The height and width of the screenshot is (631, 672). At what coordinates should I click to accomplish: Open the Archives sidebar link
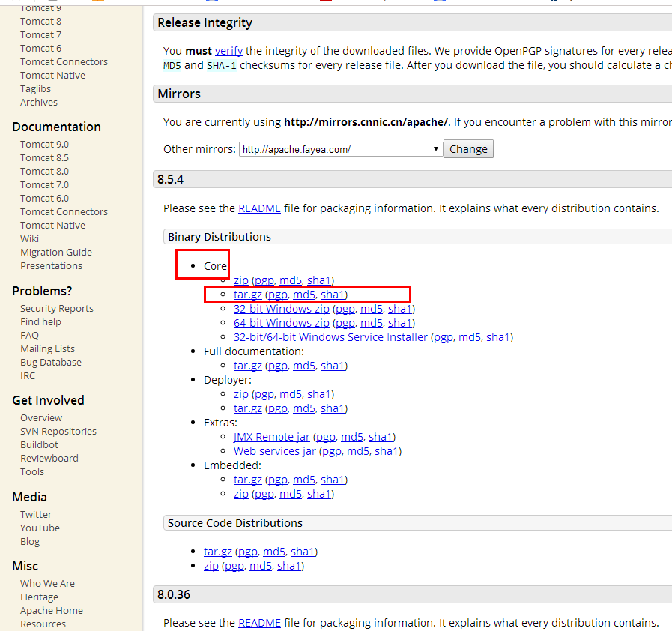tap(38, 103)
